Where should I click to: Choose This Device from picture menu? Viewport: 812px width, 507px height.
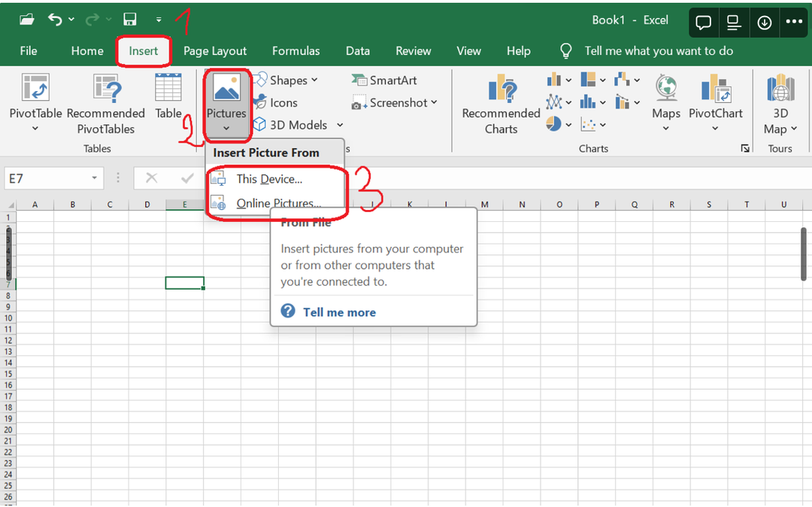click(x=268, y=179)
